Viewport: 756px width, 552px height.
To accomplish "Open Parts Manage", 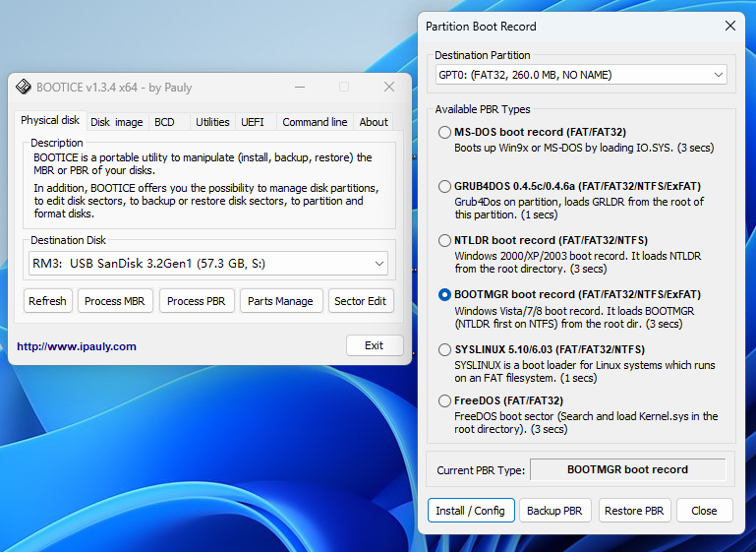I will point(280,301).
